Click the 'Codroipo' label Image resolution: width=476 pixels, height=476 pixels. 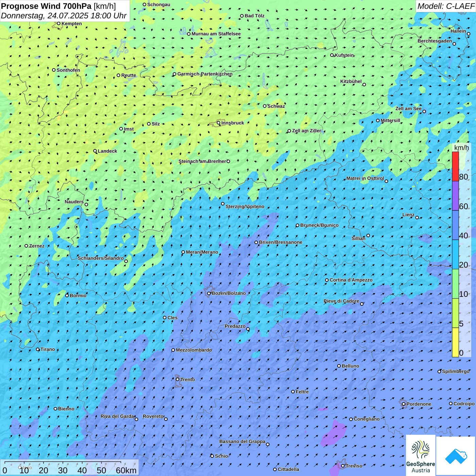coord(464,404)
